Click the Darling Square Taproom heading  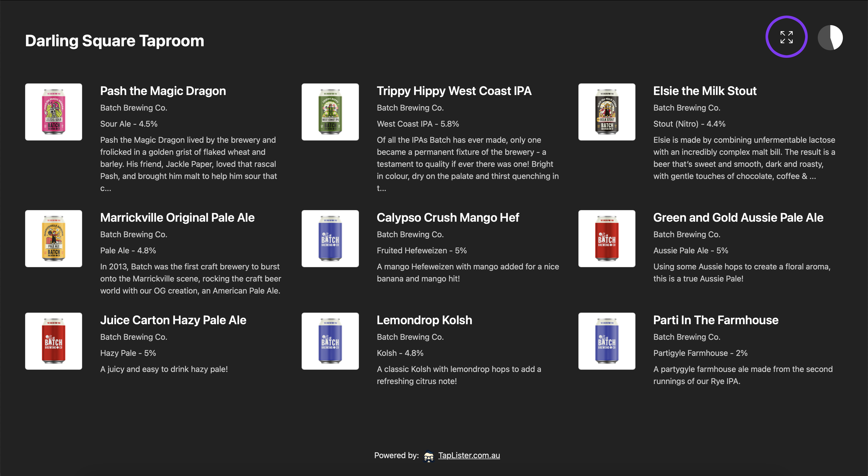[115, 41]
